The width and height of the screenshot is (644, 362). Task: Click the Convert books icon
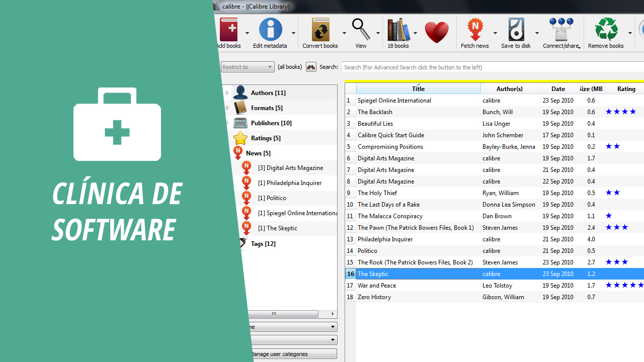(x=320, y=30)
